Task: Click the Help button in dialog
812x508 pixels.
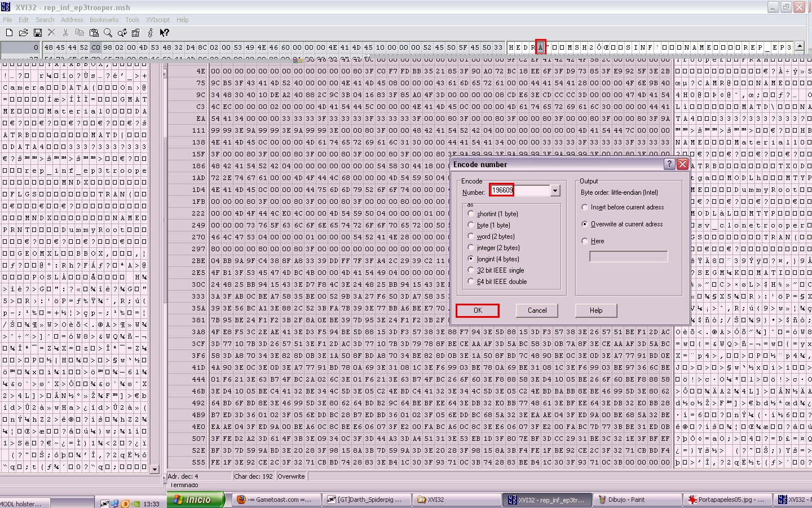Action: [x=596, y=310]
